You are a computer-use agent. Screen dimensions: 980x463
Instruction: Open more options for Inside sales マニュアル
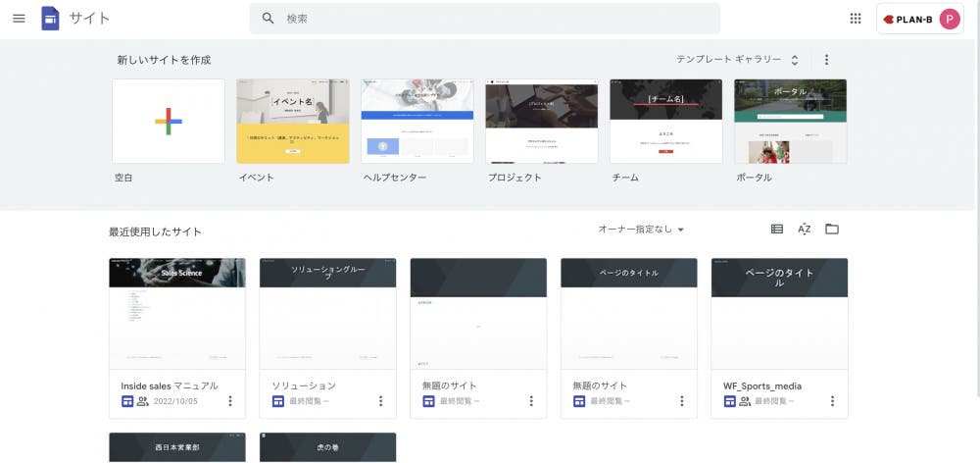pyautogui.click(x=230, y=401)
